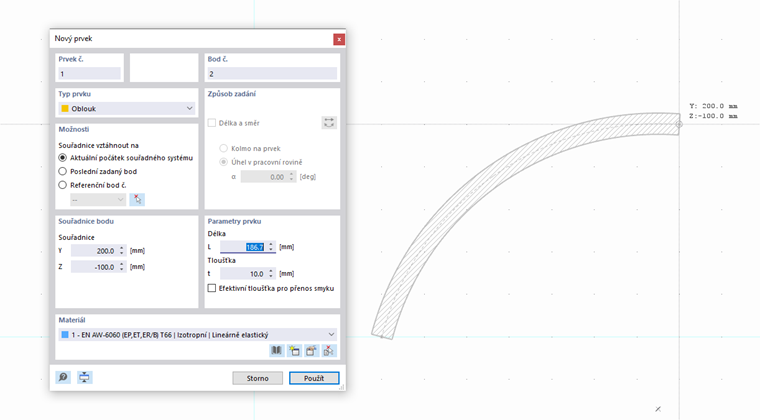This screenshot has height=420, width=760.
Task: Click the Y: 200.0 mm coordinate label
Action: tap(713, 106)
